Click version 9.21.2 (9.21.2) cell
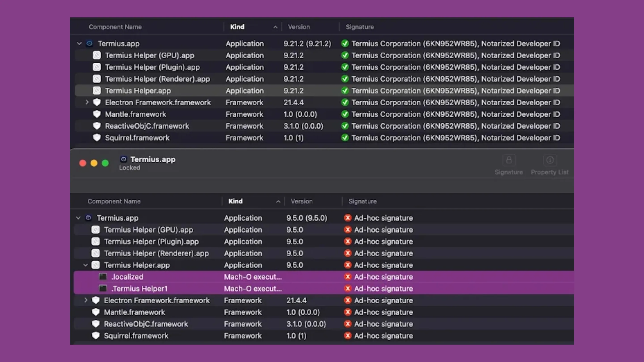644x362 pixels. click(307, 44)
